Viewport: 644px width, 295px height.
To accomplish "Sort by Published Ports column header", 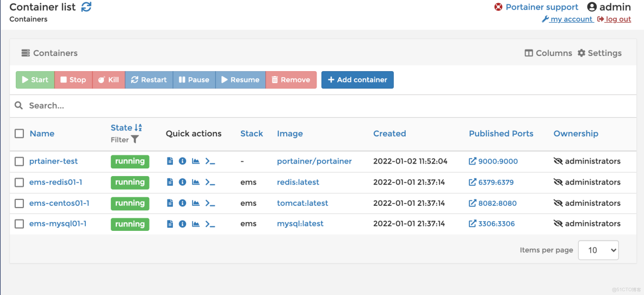I will point(501,133).
